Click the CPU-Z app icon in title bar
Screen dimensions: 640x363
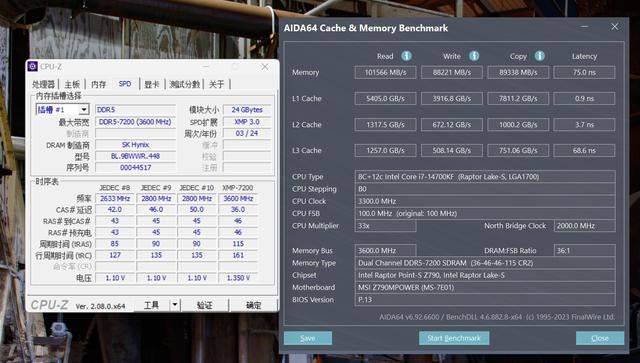pyautogui.click(x=33, y=66)
